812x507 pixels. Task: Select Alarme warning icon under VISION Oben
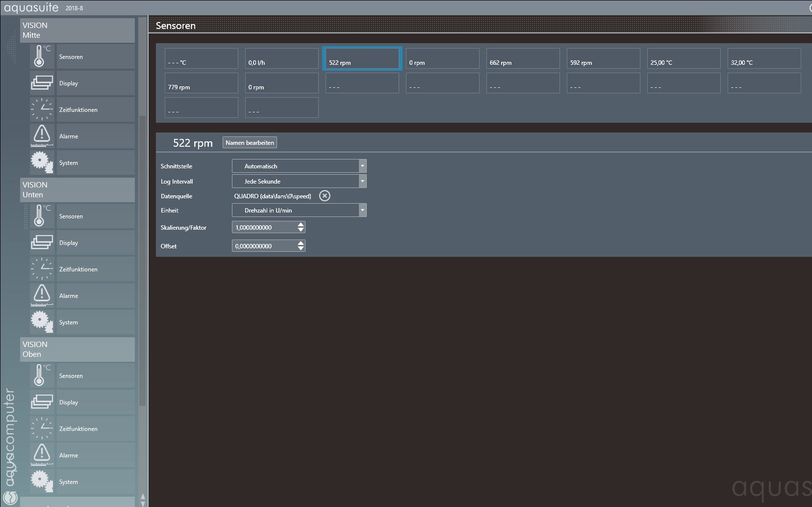42,455
